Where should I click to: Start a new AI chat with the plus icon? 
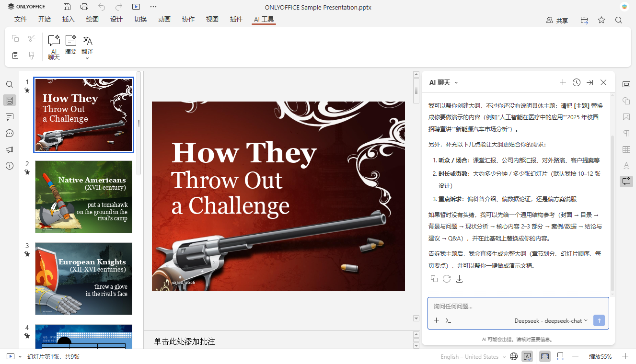563,82
